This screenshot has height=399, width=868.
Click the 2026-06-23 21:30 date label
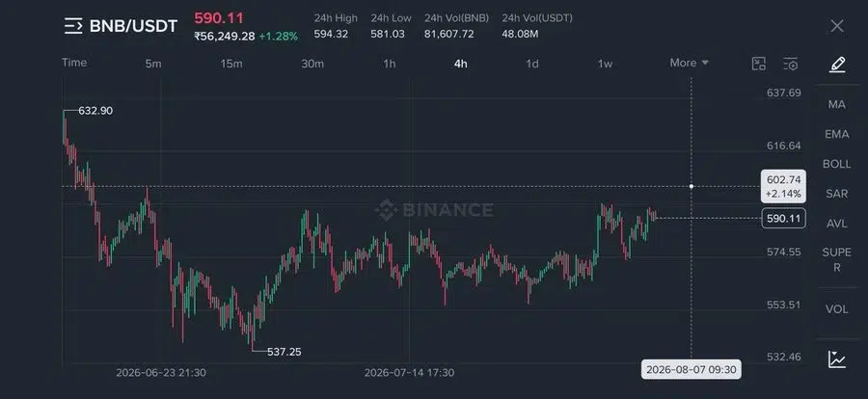click(161, 373)
